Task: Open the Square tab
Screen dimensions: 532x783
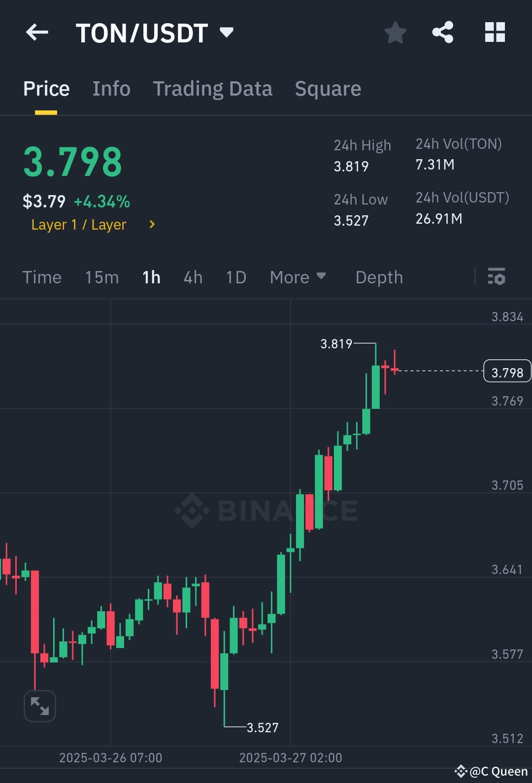Action: (328, 89)
